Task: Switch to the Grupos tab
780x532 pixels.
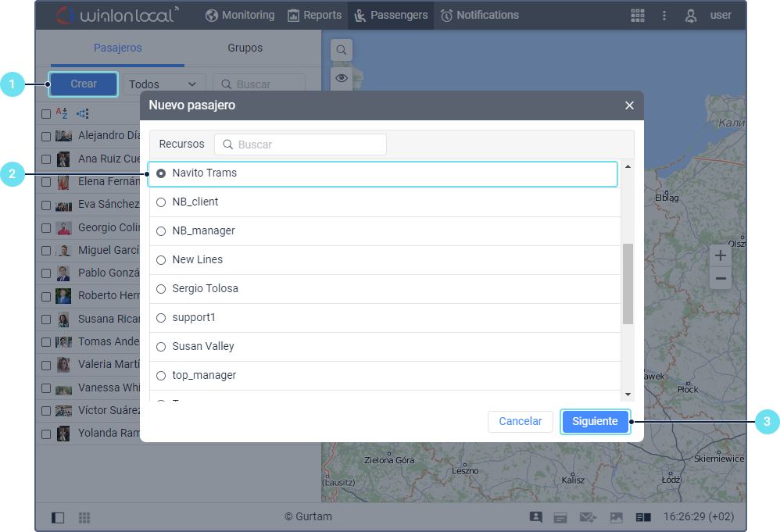Action: (245, 48)
